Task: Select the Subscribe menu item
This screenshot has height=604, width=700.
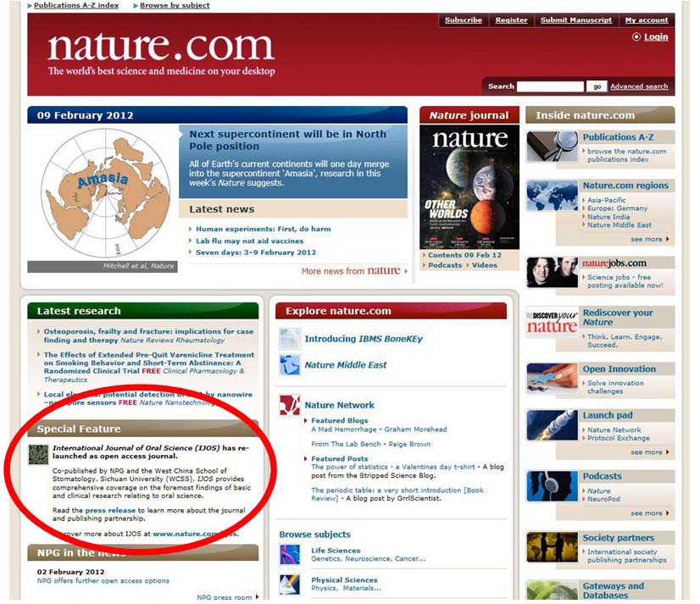Action: (x=464, y=20)
